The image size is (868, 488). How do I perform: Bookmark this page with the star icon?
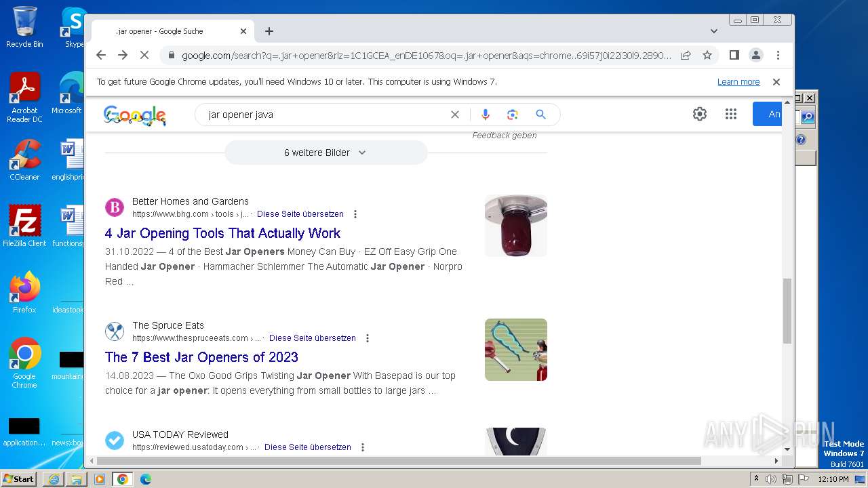[707, 56]
